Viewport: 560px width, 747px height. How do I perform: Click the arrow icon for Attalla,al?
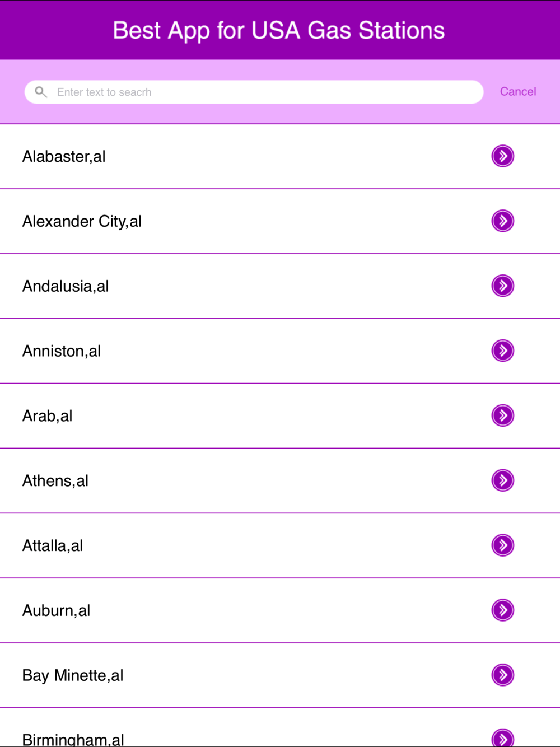(x=503, y=545)
